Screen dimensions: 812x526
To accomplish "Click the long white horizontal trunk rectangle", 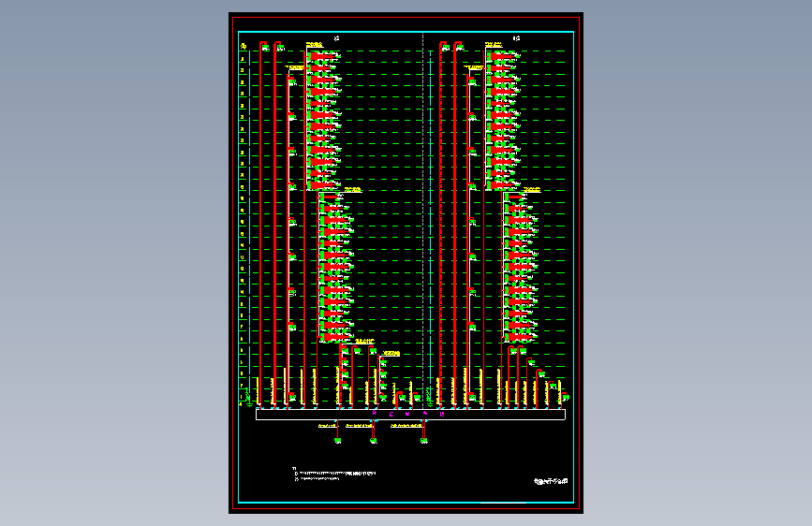I will coord(410,415).
